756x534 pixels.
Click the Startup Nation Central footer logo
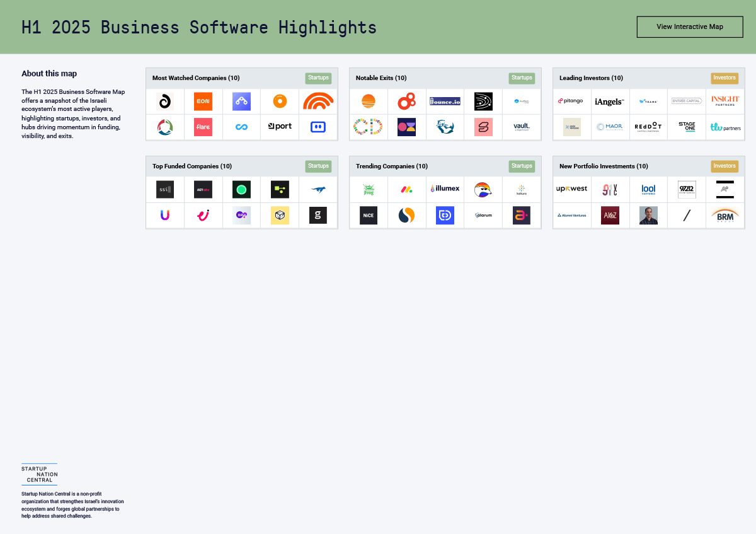tap(39, 475)
